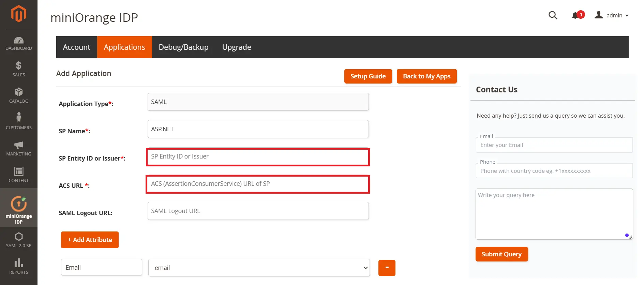This screenshot has height=285, width=644.
Task: Focus the SP Entity ID or Issuer field
Action: tap(258, 157)
